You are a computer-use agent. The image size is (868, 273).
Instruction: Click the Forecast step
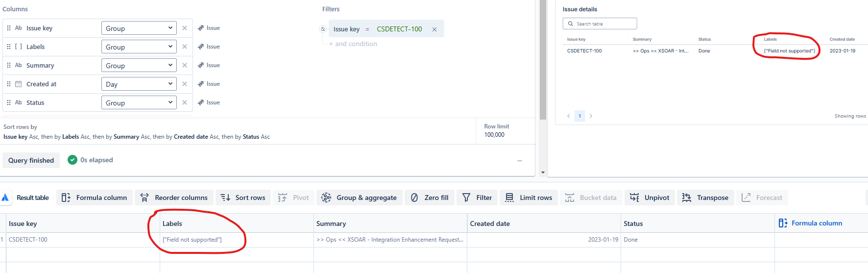click(762, 198)
